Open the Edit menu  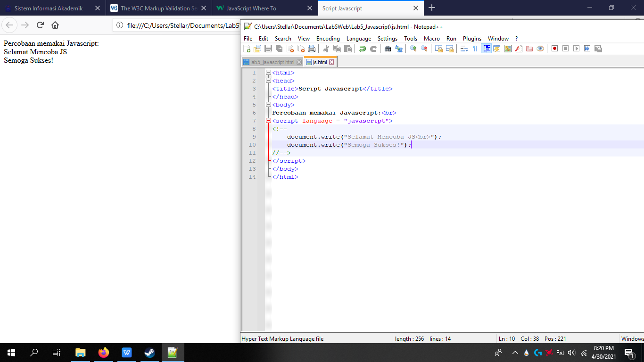pos(264,39)
